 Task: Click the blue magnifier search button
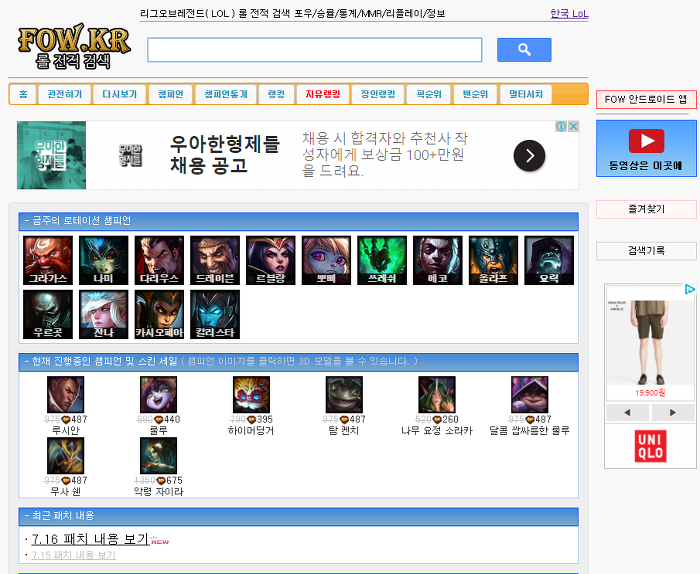(x=524, y=50)
